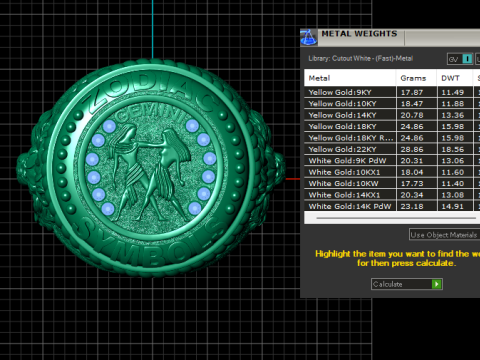Click the 11.60 DWT value
The height and width of the screenshot is (360, 480).
click(x=453, y=172)
